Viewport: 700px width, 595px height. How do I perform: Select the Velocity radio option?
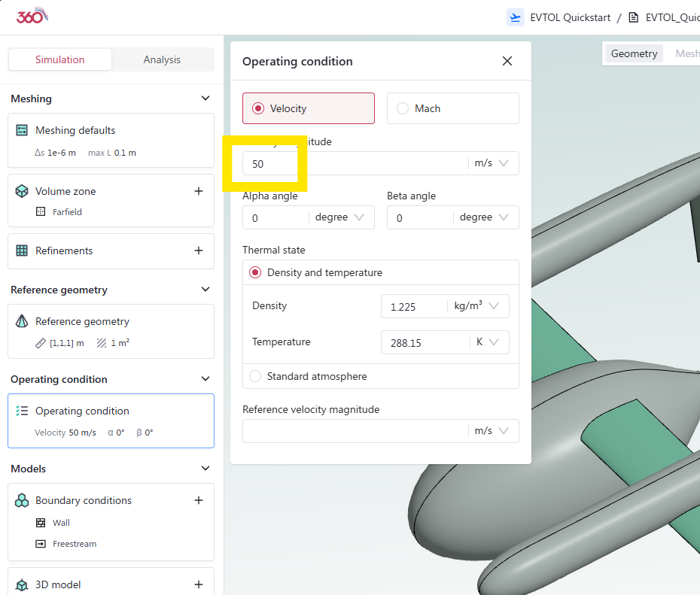pyautogui.click(x=258, y=108)
